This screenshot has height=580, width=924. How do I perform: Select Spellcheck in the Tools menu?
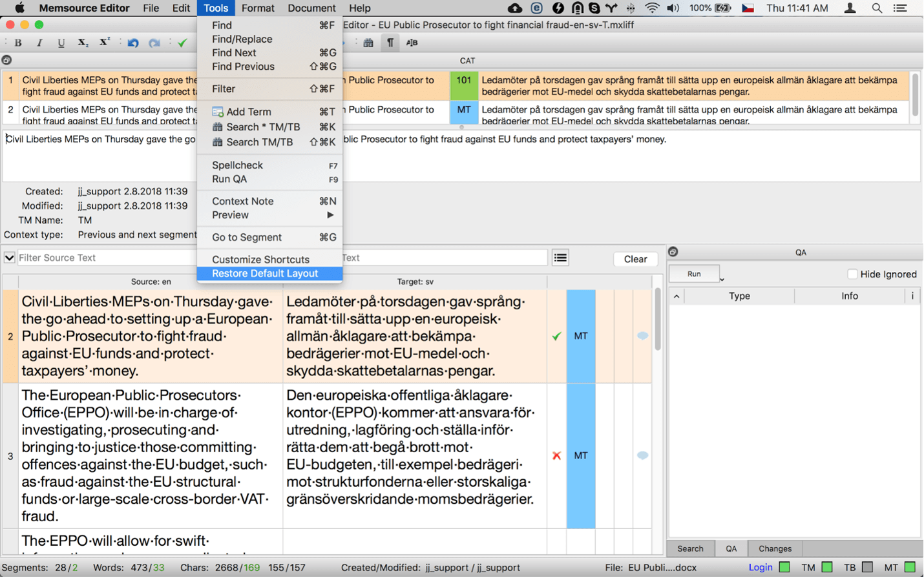tap(270, 165)
